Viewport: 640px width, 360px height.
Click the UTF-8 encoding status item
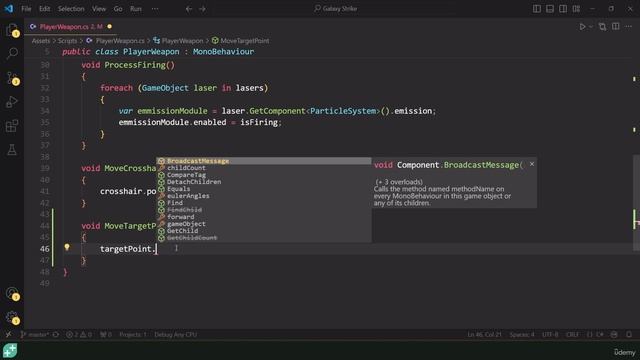[550, 335]
